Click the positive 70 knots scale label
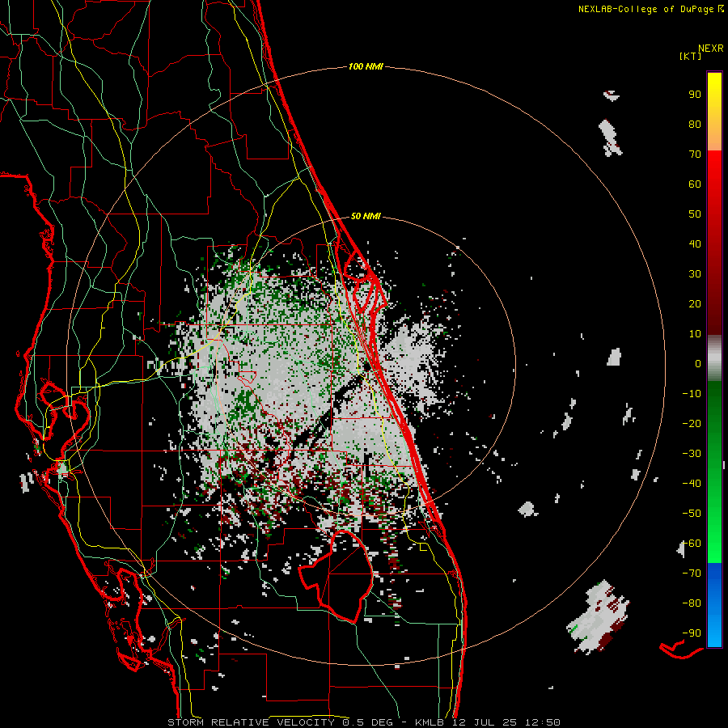This screenshot has height=728, width=728. [x=695, y=154]
